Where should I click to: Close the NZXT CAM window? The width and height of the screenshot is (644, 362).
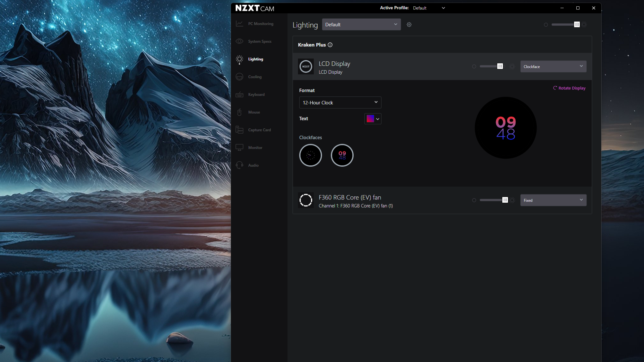pos(594,8)
